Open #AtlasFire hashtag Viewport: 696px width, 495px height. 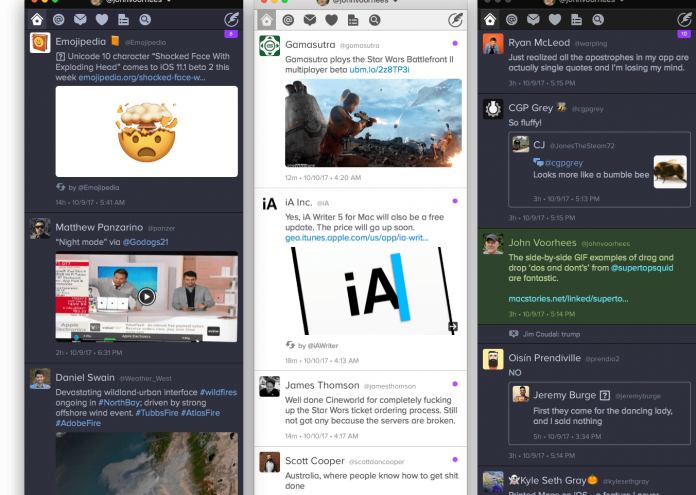click(x=200, y=413)
